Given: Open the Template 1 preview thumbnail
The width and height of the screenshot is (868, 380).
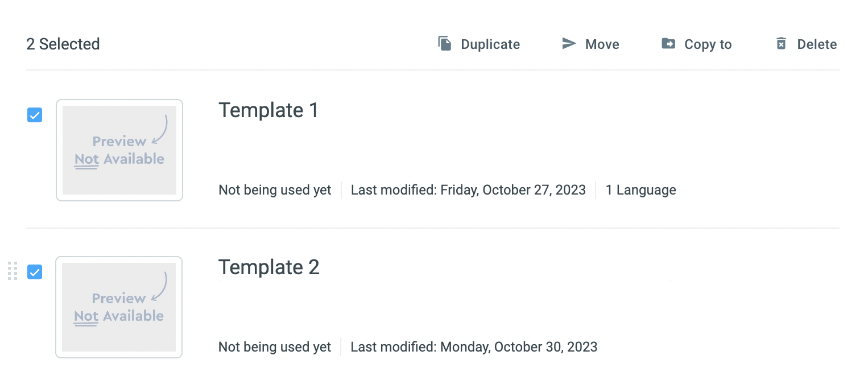Looking at the screenshot, I should click(x=119, y=150).
